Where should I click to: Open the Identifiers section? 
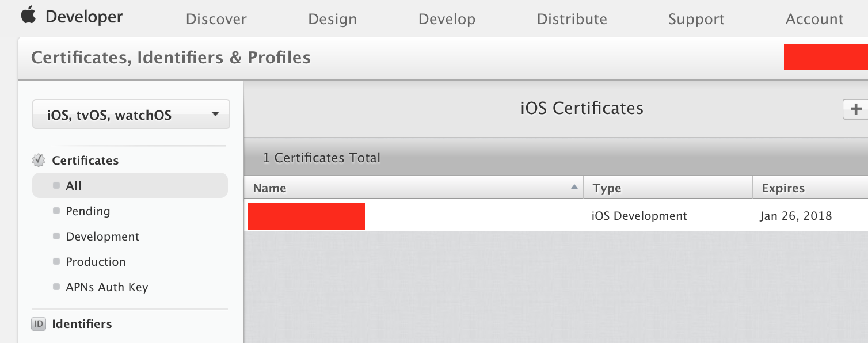click(x=82, y=324)
